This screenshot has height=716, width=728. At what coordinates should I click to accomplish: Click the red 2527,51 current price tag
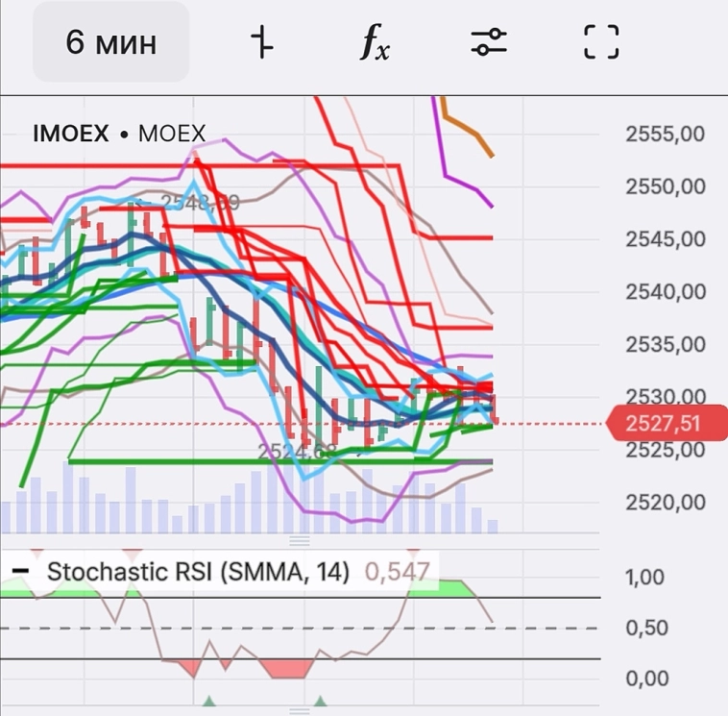coord(667,423)
